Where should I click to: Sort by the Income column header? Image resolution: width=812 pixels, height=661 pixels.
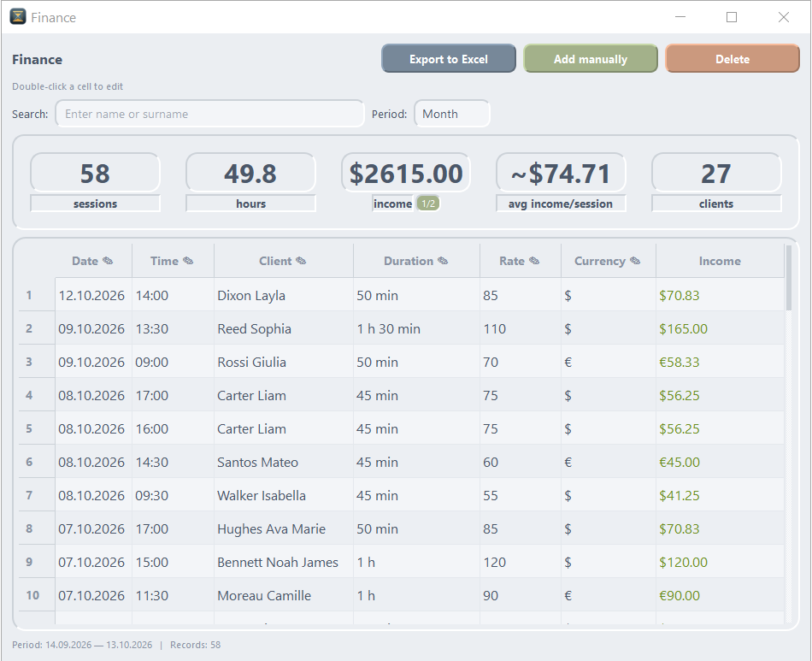point(720,261)
